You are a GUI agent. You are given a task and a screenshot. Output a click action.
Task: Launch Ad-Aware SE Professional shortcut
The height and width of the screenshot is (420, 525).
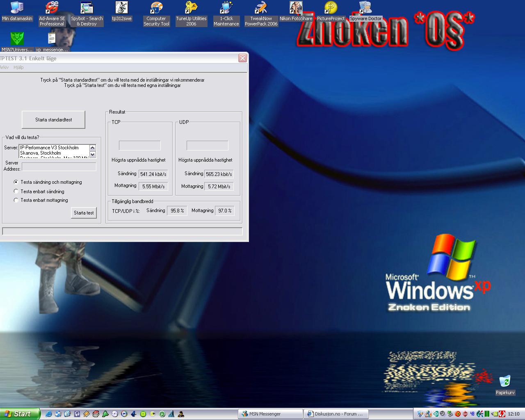pos(52,14)
